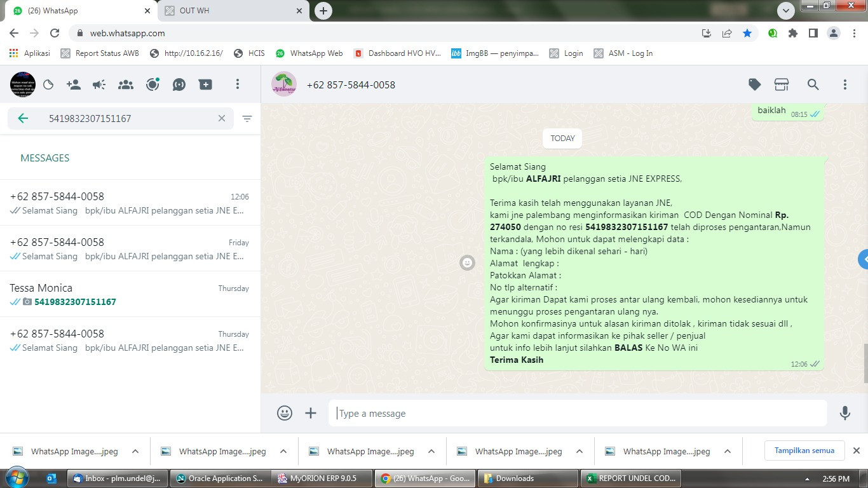Open Oracle Application taskbar item

pos(220,478)
